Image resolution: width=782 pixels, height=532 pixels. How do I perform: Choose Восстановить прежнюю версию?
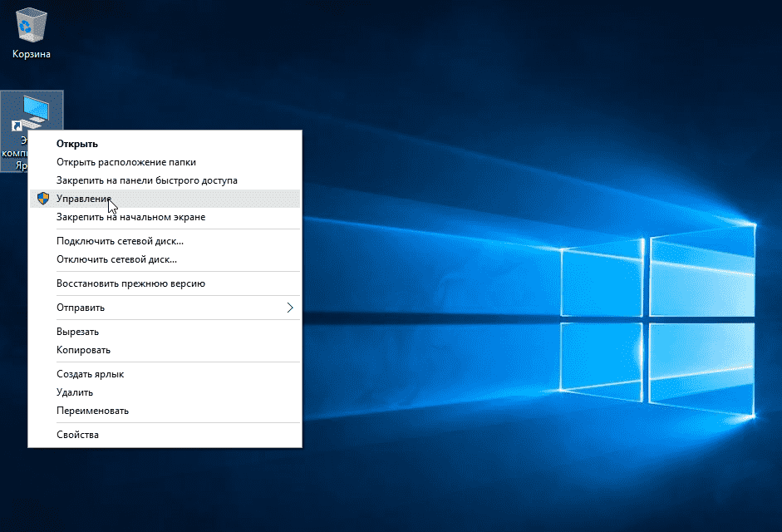pyautogui.click(x=130, y=283)
